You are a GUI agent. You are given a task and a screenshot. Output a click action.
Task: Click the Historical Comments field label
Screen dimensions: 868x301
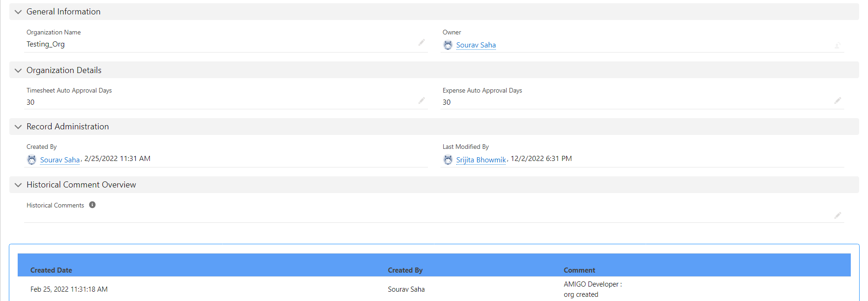coord(55,205)
